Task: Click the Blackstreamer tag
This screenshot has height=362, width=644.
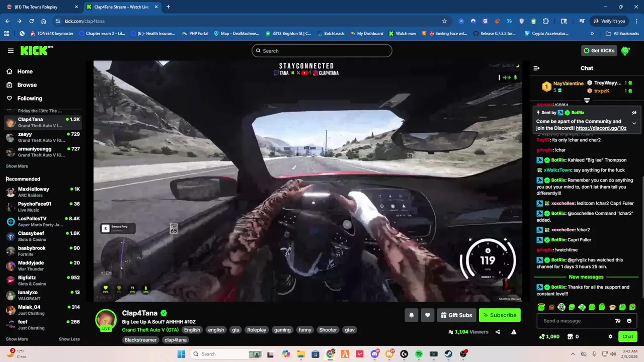Action: 140,340
